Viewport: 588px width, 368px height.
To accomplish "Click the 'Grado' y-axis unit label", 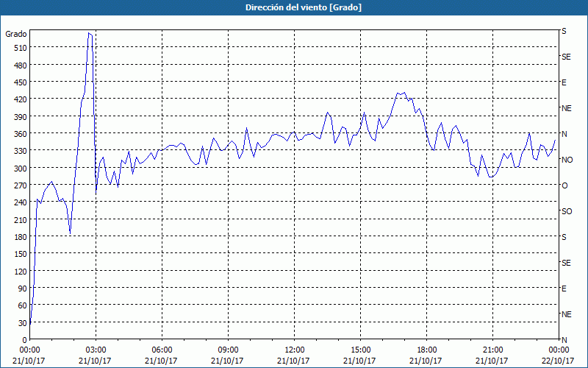I will (x=16, y=34).
